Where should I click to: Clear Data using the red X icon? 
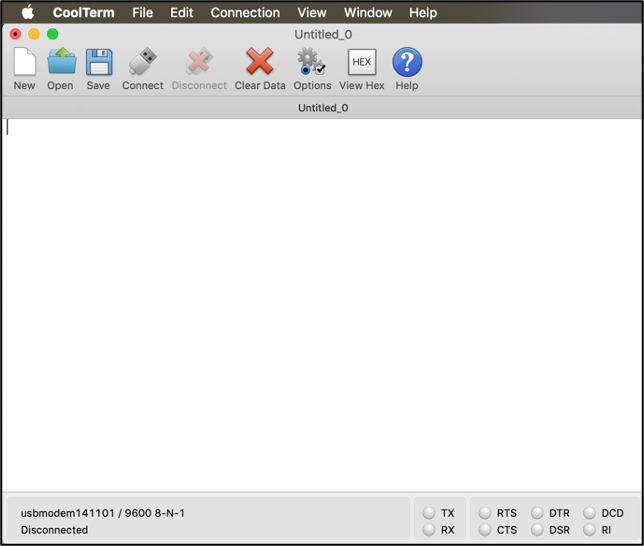(260, 64)
